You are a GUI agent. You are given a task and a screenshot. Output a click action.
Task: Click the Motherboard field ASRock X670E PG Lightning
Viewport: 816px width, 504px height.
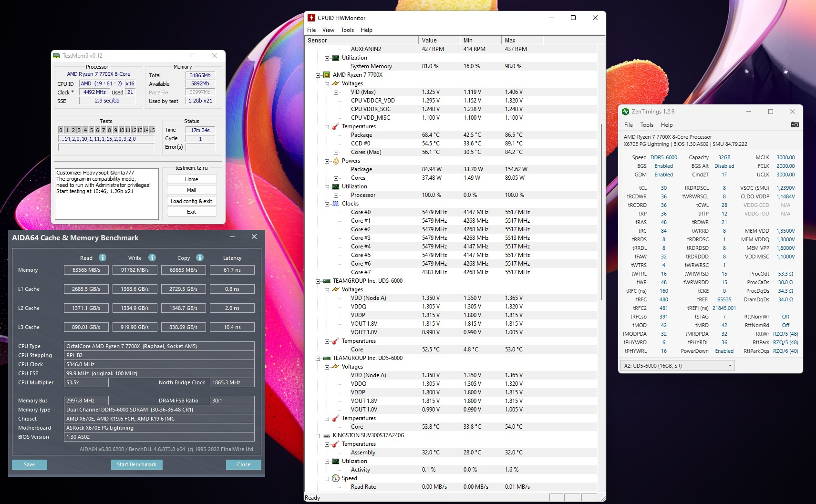tap(159, 428)
